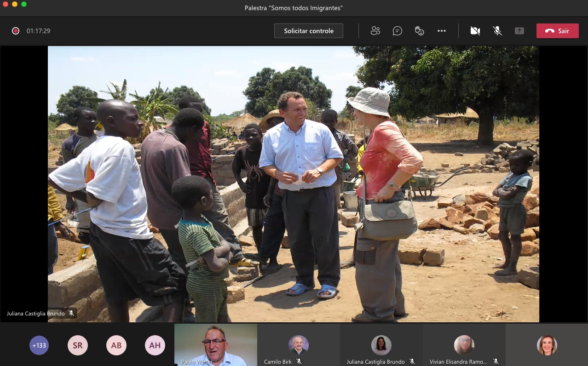Click Camilo Birk name label
588x366 pixels.
(278, 362)
